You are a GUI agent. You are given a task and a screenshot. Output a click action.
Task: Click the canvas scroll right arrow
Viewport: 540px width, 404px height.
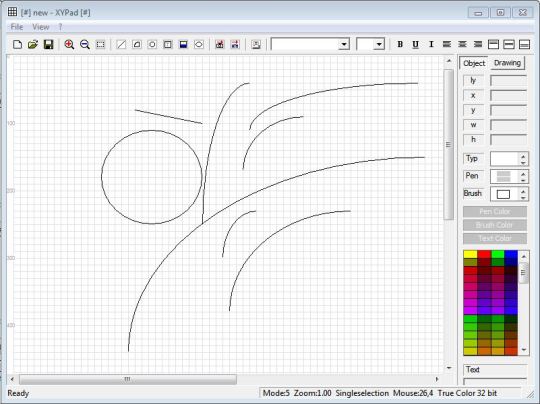pyautogui.click(x=437, y=379)
